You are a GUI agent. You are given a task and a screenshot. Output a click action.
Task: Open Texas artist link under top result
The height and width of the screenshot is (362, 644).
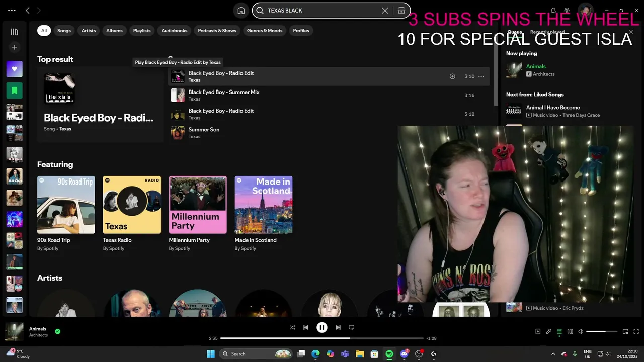pos(65,129)
